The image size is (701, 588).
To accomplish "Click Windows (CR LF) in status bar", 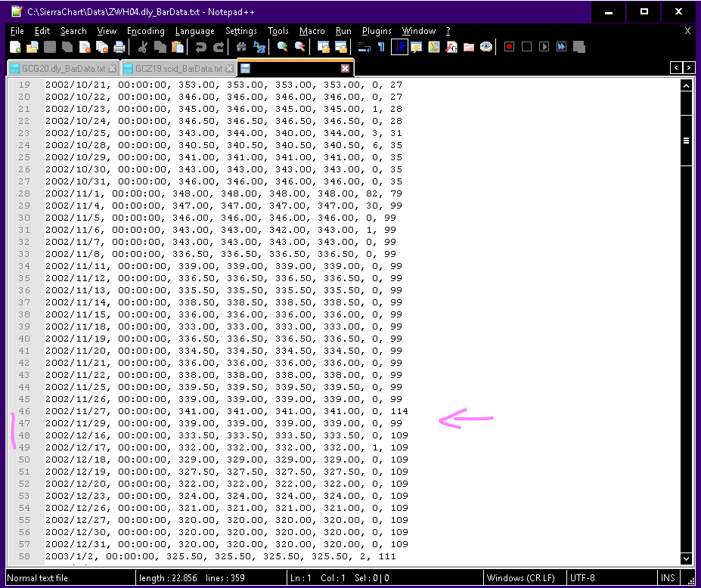I will [520, 577].
